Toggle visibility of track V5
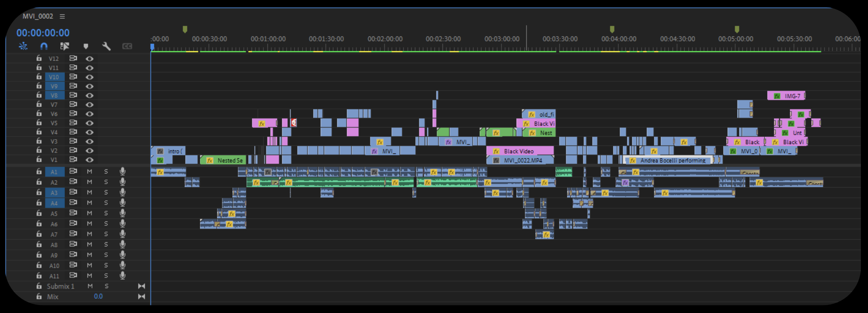868x313 pixels. [89, 123]
